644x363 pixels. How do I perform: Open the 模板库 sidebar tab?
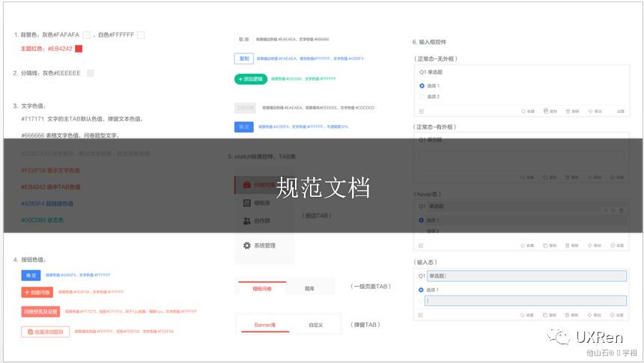(264, 203)
